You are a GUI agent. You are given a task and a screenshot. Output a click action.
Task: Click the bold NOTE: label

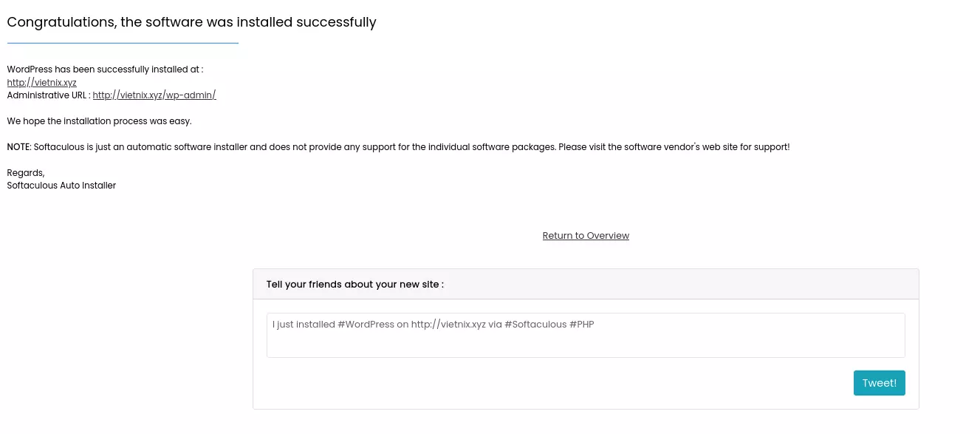tap(19, 147)
